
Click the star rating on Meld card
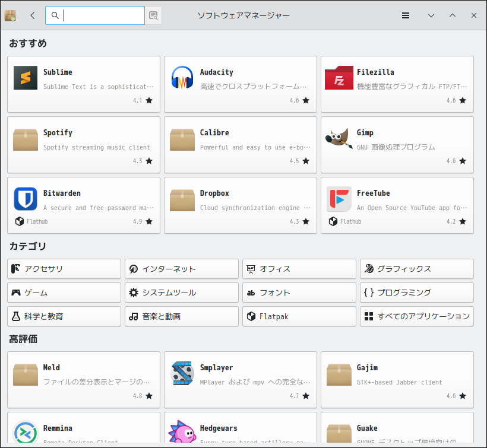coord(149,396)
